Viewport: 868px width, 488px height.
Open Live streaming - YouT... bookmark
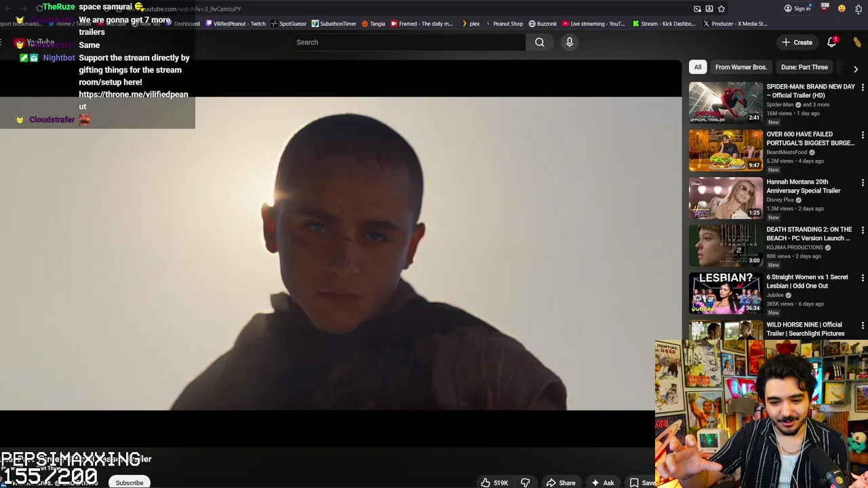pos(593,24)
